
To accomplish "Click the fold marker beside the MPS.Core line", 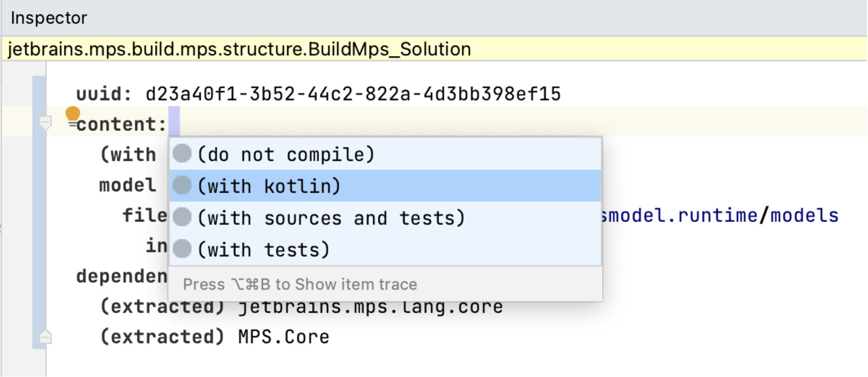I will click(x=45, y=336).
